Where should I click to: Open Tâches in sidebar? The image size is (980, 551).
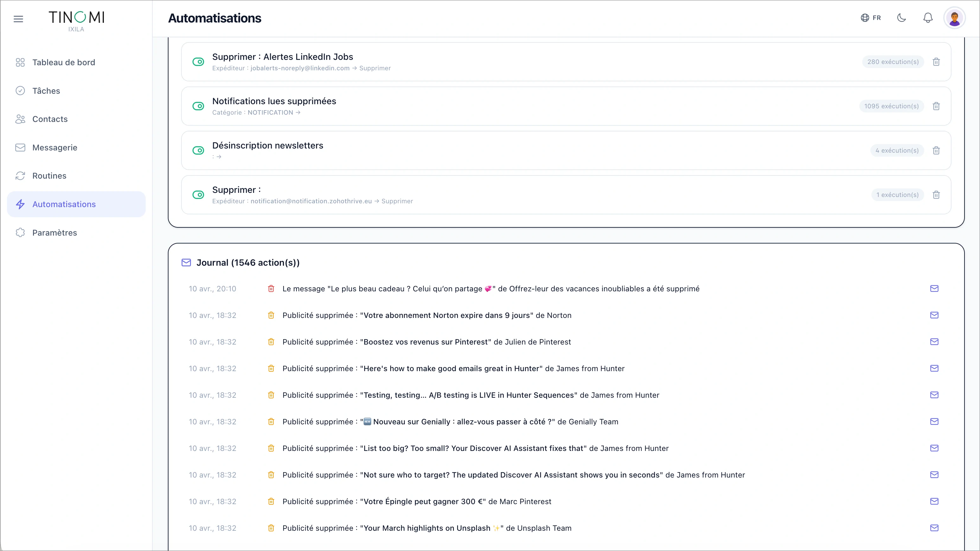pos(76,91)
